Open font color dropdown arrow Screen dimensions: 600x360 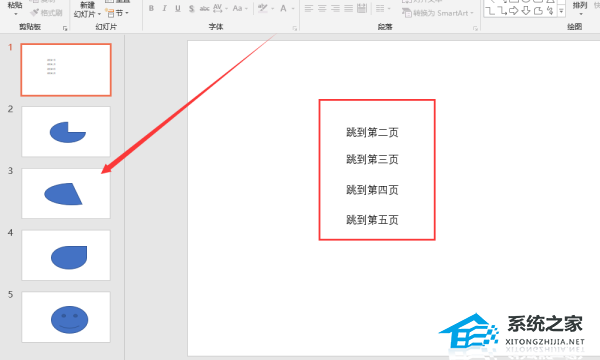[x=293, y=8]
